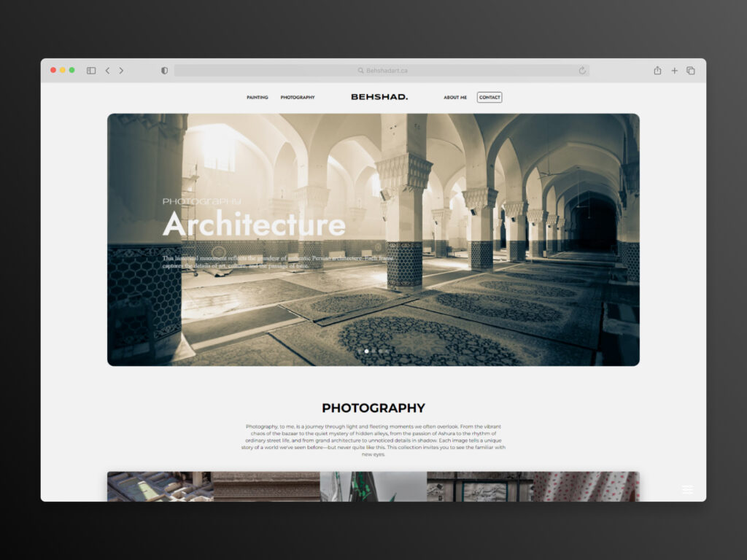The height and width of the screenshot is (560, 747).
Task: Open the Photography navigation item
Action: coord(298,98)
